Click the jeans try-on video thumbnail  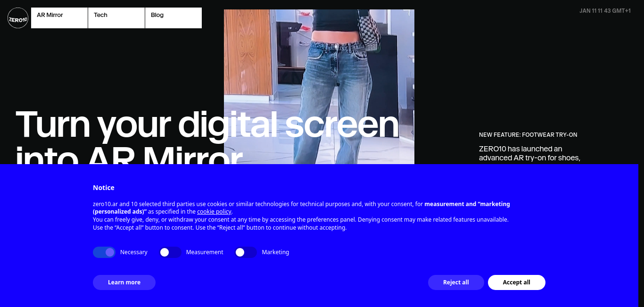pyautogui.click(x=319, y=87)
